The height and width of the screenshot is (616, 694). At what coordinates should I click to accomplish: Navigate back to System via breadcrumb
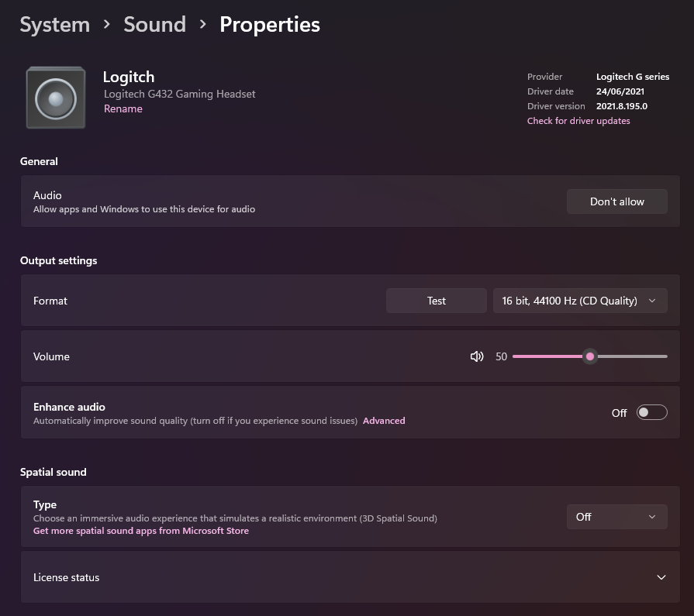(54, 24)
